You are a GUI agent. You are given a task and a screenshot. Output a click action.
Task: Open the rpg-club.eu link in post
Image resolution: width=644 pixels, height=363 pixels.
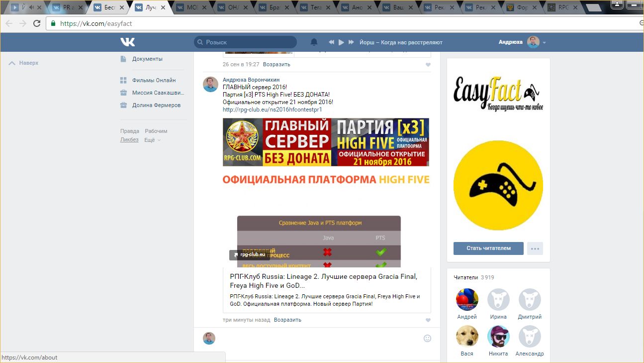[x=272, y=110]
